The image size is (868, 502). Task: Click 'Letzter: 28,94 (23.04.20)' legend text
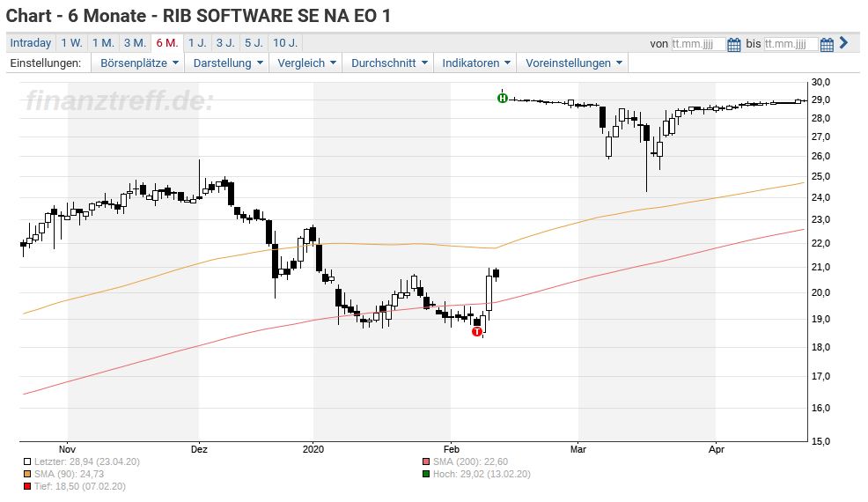coord(87,461)
